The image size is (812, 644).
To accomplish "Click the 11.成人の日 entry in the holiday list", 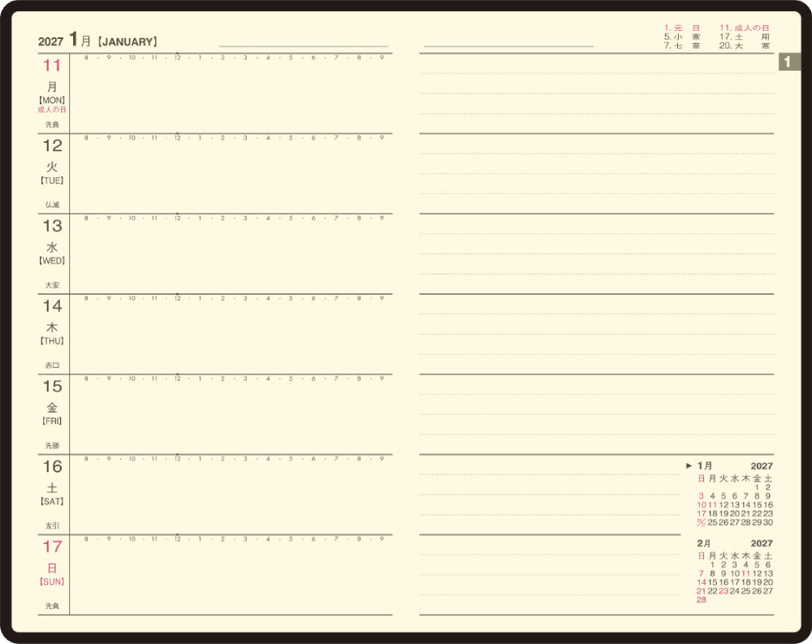I will [744, 28].
